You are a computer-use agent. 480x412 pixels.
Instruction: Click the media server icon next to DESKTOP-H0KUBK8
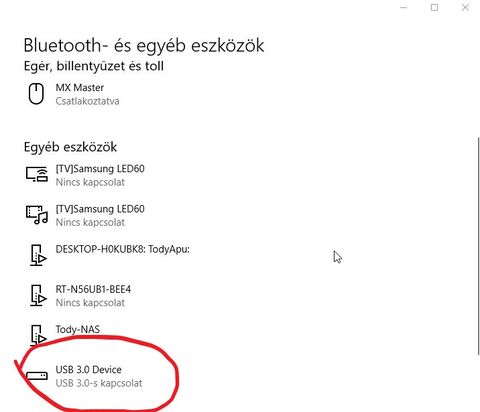click(x=38, y=255)
